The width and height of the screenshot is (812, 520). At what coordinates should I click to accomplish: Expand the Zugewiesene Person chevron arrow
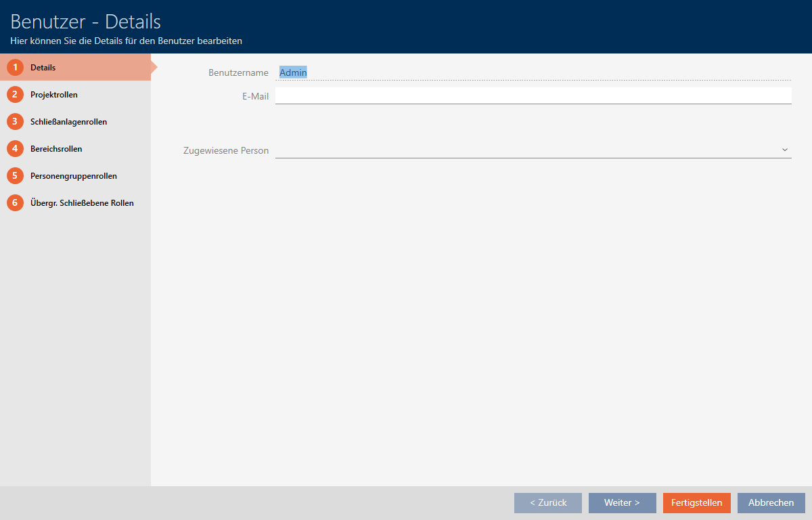point(785,150)
